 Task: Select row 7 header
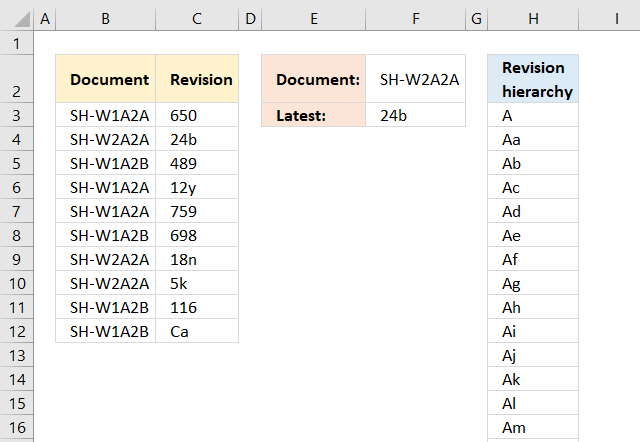[16, 211]
